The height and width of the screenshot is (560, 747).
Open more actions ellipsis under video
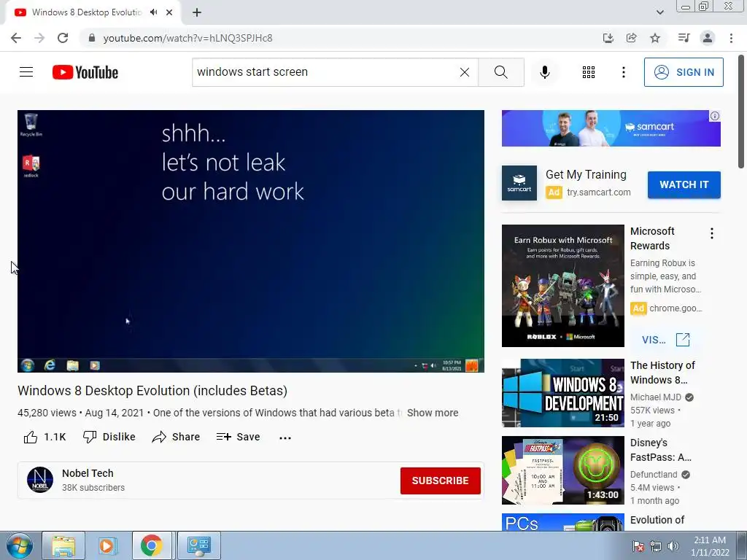click(x=285, y=437)
